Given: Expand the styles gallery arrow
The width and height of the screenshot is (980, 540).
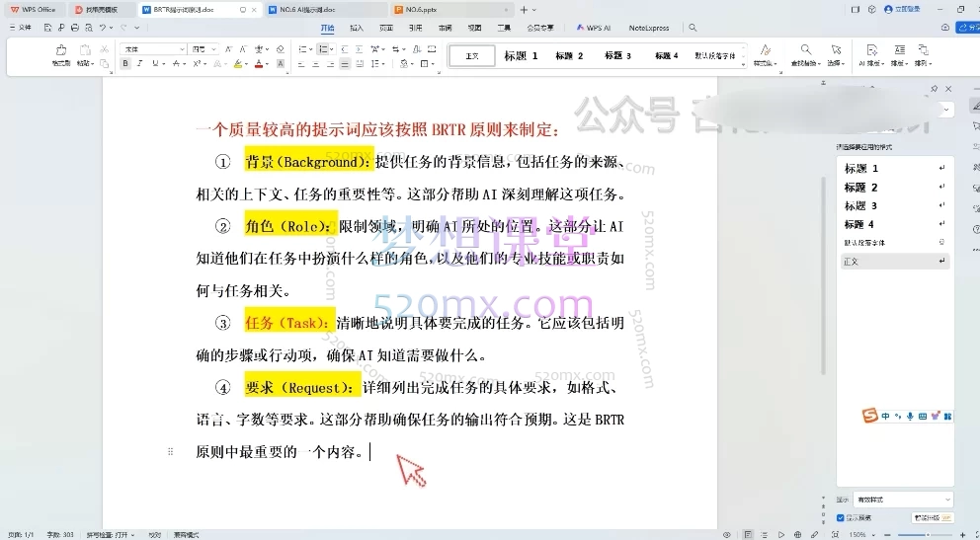Looking at the screenshot, I should (x=743, y=64).
